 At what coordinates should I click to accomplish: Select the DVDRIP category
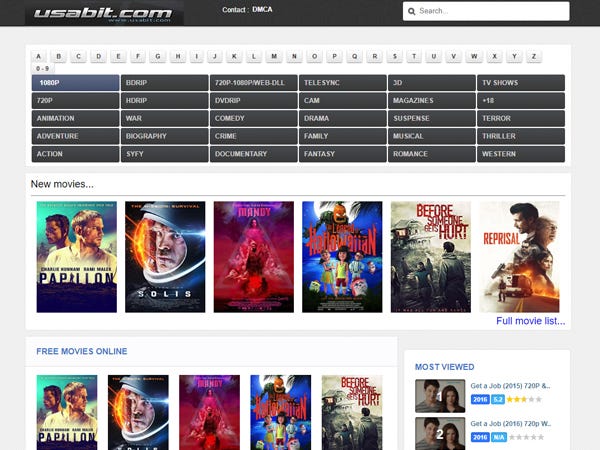click(x=254, y=101)
